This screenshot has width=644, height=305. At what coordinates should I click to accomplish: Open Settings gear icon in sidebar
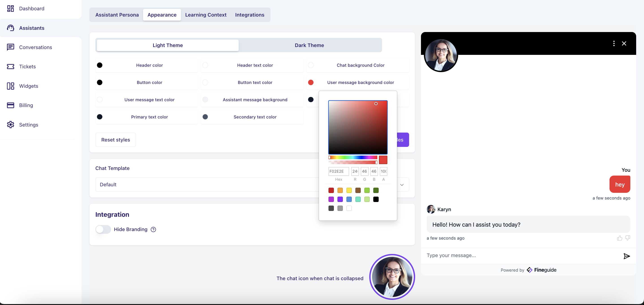11,125
